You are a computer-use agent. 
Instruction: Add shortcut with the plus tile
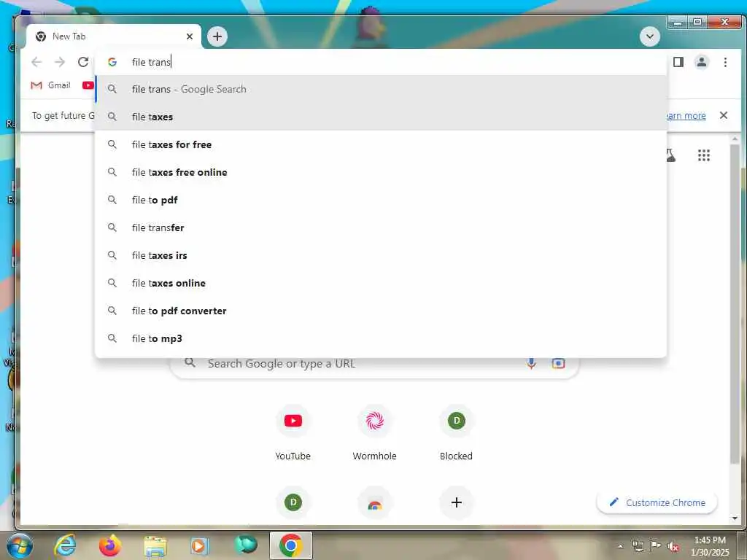[457, 502]
